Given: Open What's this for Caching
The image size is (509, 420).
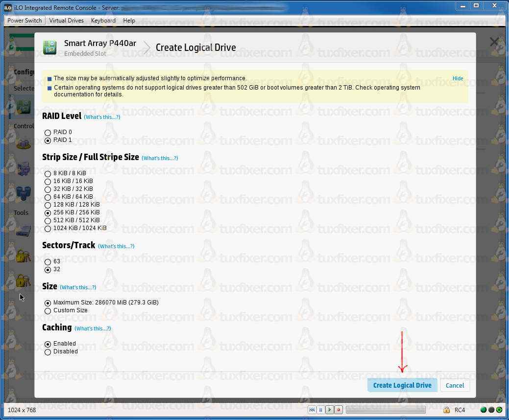Looking at the screenshot, I should 93,328.
